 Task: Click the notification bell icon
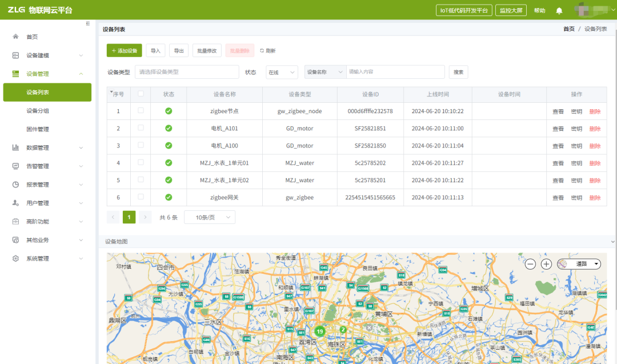(559, 11)
